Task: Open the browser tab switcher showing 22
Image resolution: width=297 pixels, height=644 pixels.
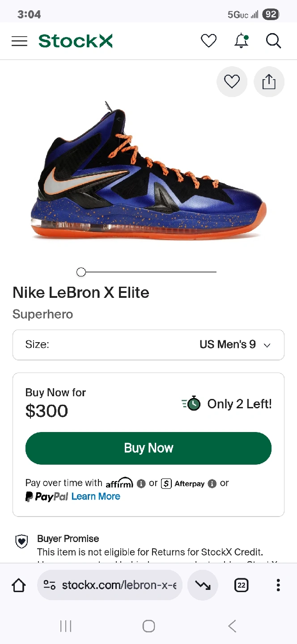Action: click(x=241, y=585)
